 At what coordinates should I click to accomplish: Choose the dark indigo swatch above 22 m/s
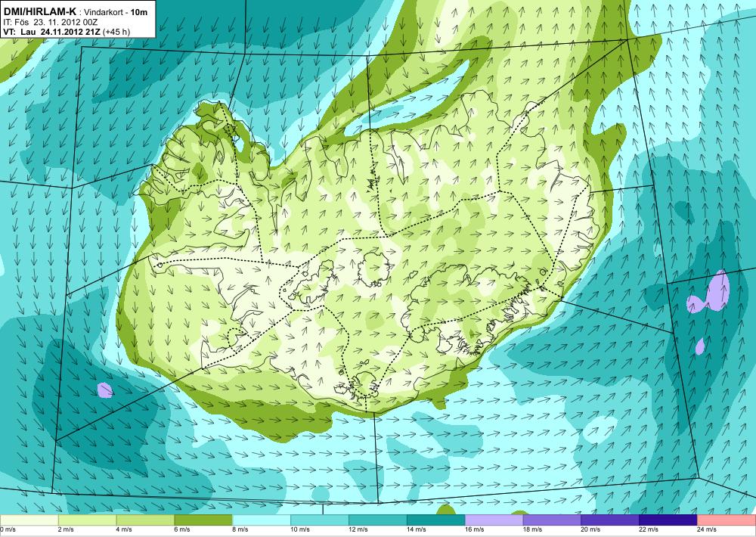point(668,520)
